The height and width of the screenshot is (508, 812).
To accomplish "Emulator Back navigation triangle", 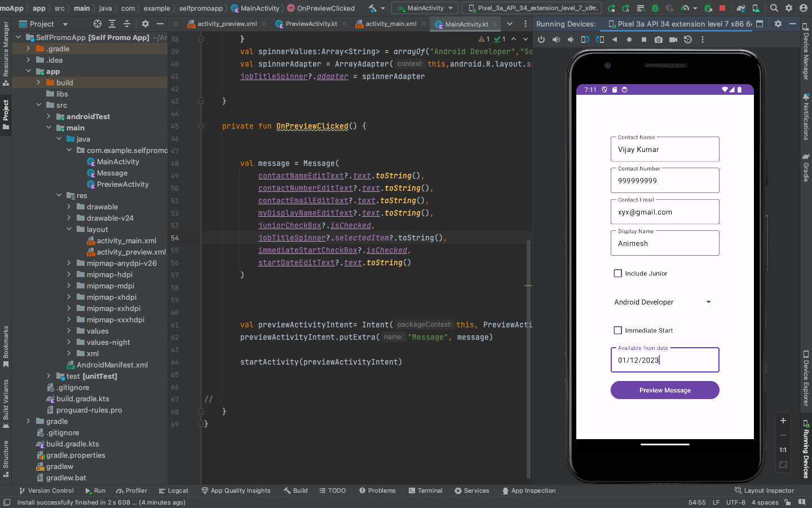I will pos(615,40).
